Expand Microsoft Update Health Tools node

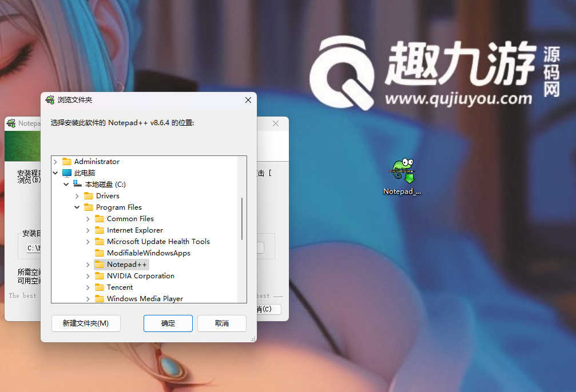tap(88, 242)
